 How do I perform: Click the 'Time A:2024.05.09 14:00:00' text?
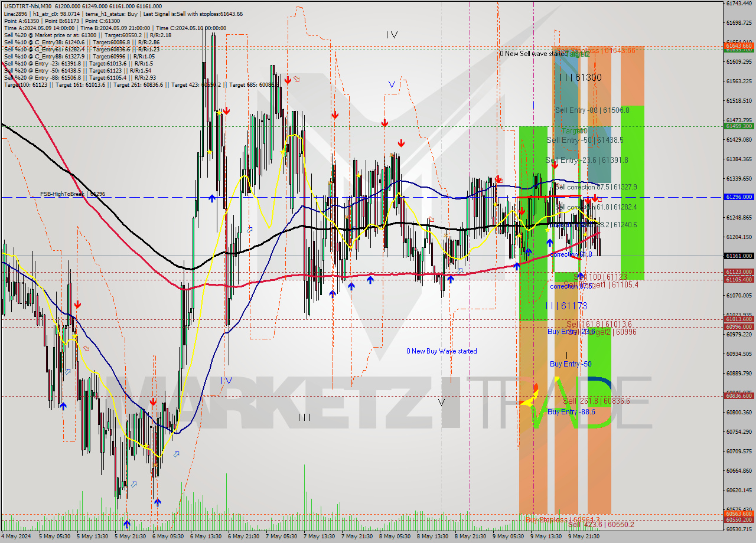point(39,28)
